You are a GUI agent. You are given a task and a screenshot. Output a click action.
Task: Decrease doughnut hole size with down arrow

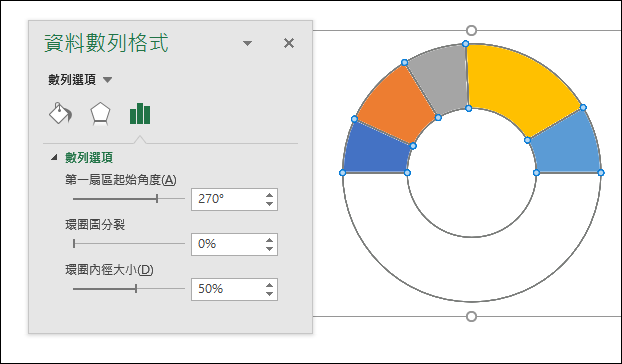[x=270, y=294]
